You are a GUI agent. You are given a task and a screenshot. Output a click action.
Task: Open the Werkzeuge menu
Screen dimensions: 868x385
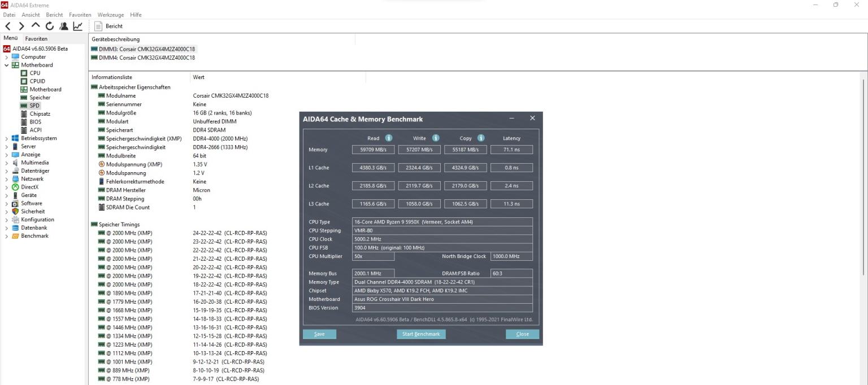pos(111,15)
